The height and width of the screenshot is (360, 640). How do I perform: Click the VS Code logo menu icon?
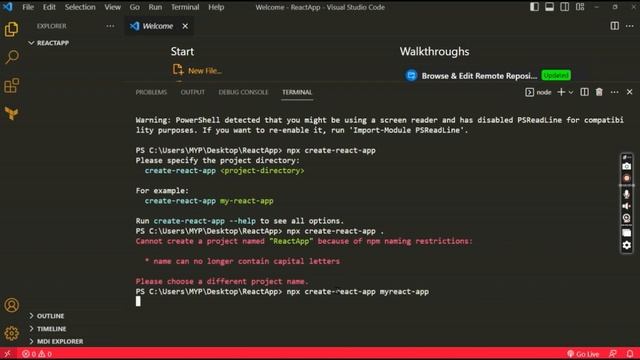click(7, 7)
